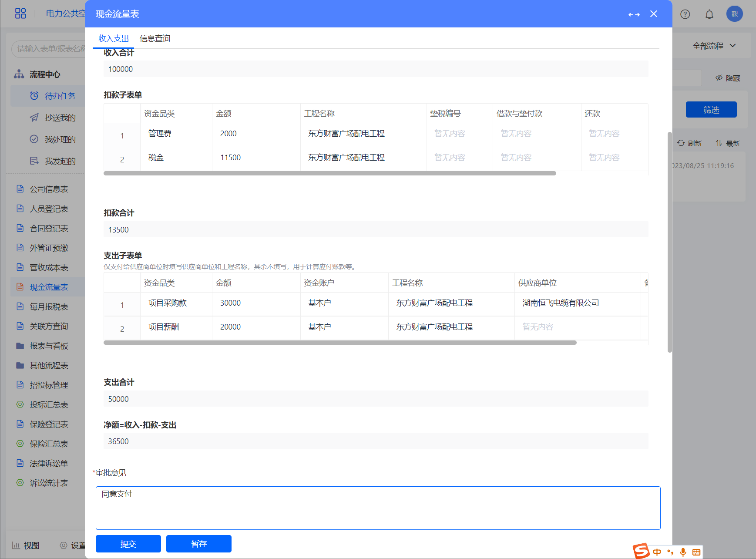Expand the 报表与看板 folder
Viewport: 756px width, 559px height.
[48, 346]
